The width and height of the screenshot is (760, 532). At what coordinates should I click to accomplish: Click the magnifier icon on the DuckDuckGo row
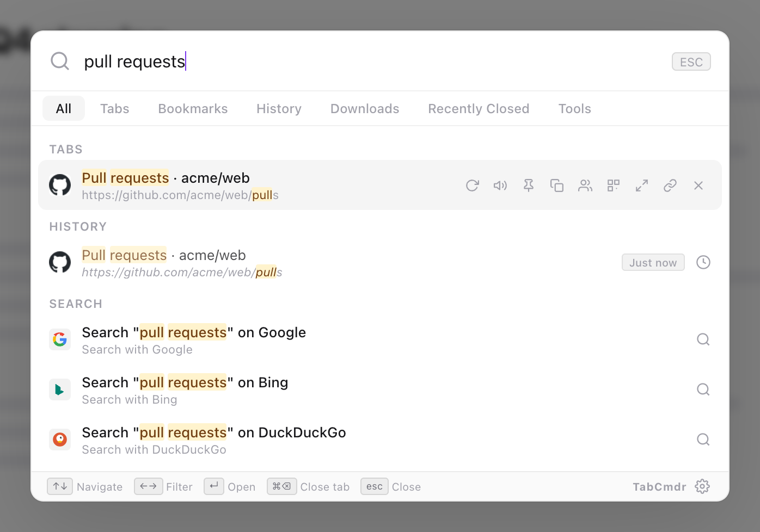[703, 440]
